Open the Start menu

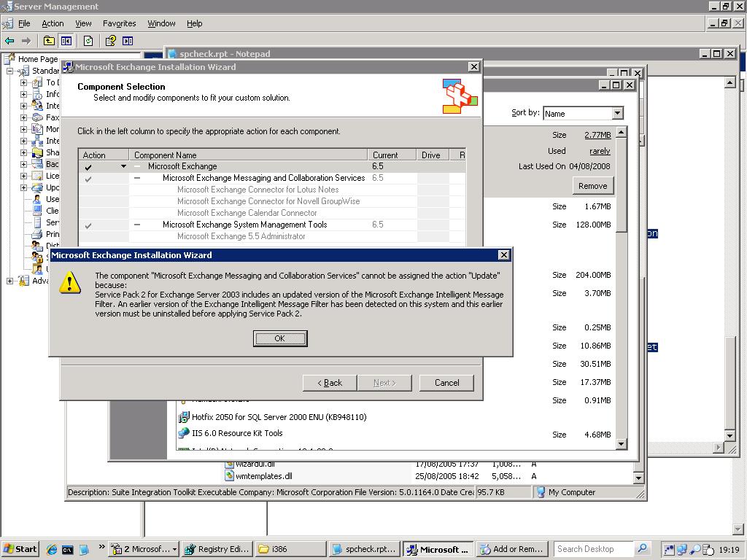(20, 549)
